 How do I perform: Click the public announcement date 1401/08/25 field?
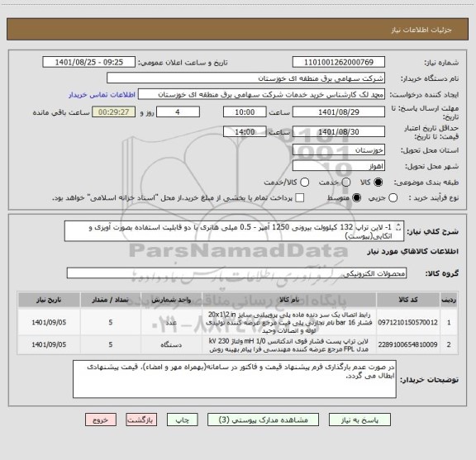pos(89,62)
